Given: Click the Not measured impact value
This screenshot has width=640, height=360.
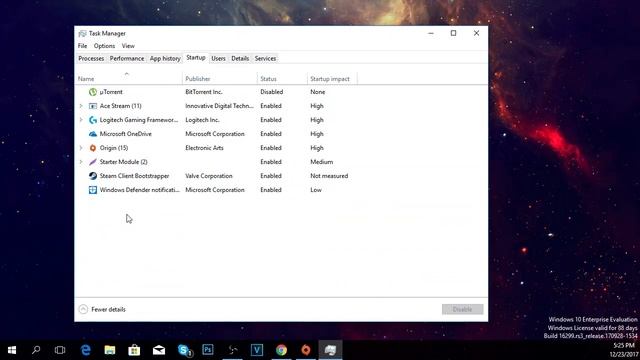Looking at the screenshot, I should coord(329,176).
